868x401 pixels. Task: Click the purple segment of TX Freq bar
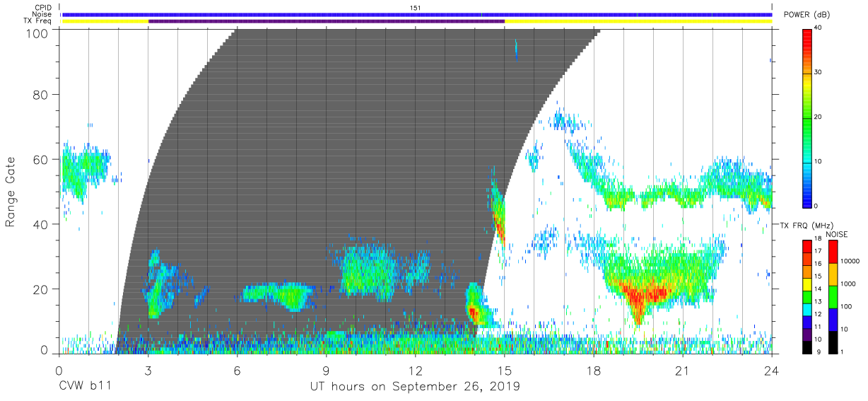click(x=327, y=21)
